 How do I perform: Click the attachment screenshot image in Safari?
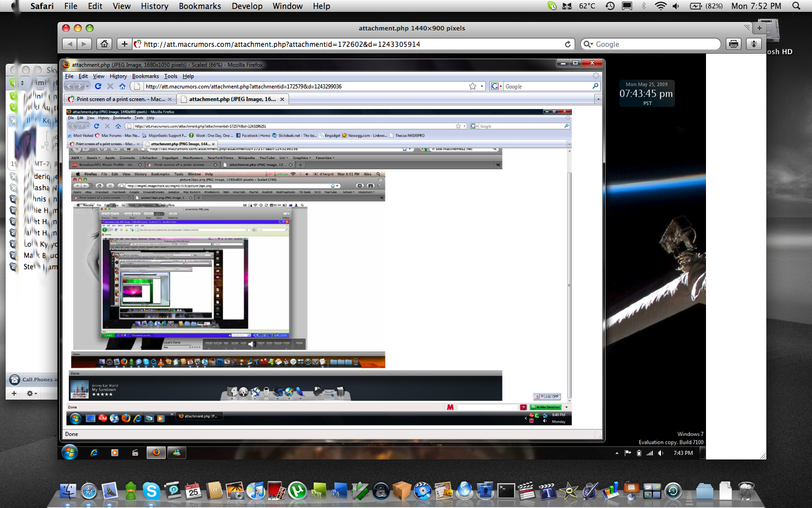[x=382, y=256]
